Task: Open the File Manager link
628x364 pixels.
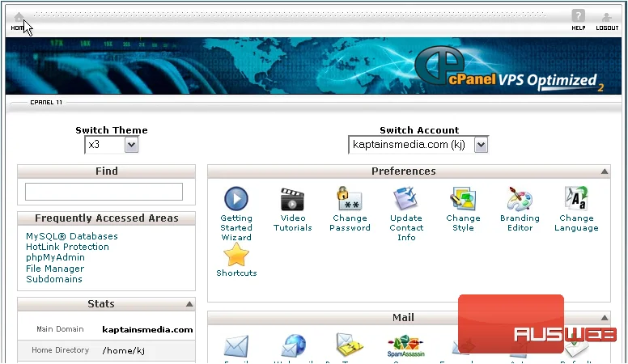Action: (55, 269)
